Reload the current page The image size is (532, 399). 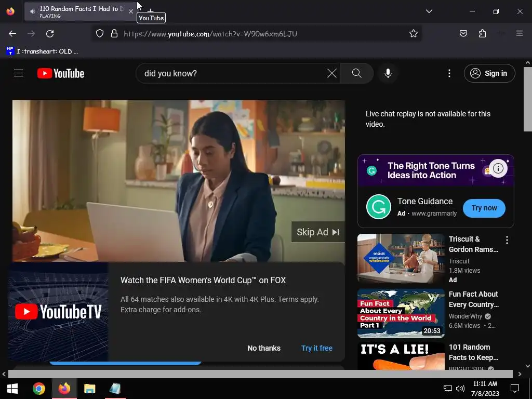click(x=50, y=34)
